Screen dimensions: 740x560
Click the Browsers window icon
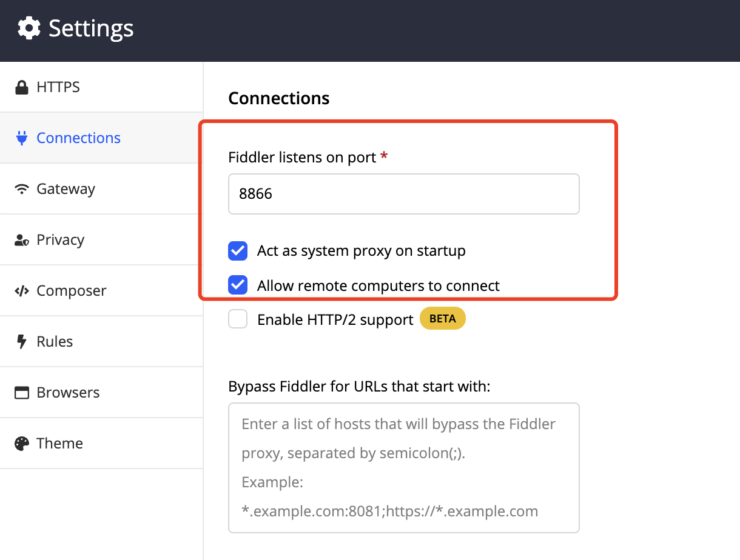point(22,393)
